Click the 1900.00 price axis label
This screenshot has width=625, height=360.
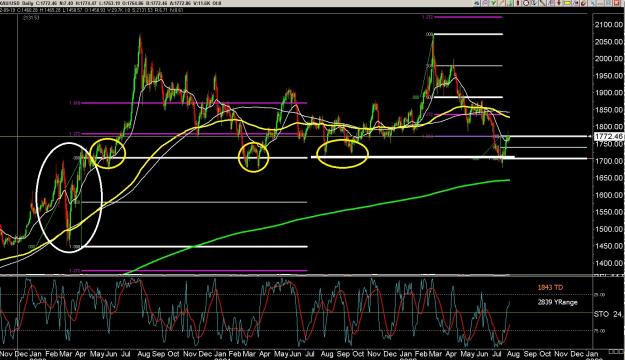(x=609, y=92)
